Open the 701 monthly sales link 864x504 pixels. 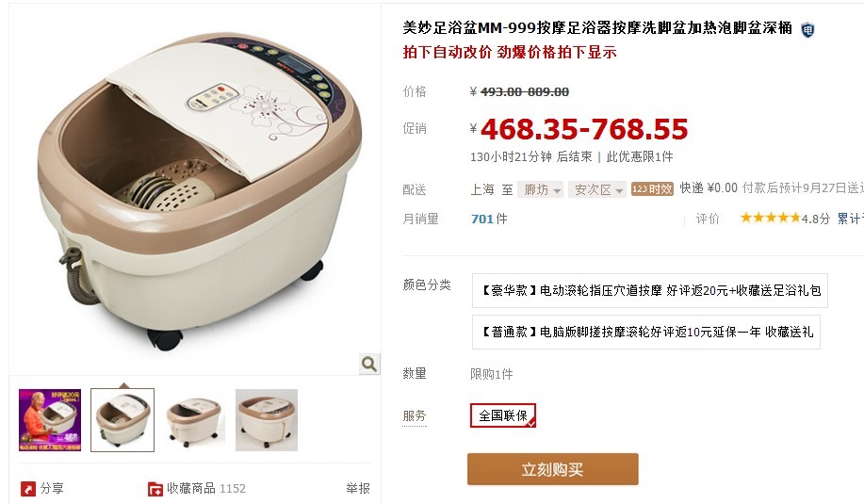481,219
